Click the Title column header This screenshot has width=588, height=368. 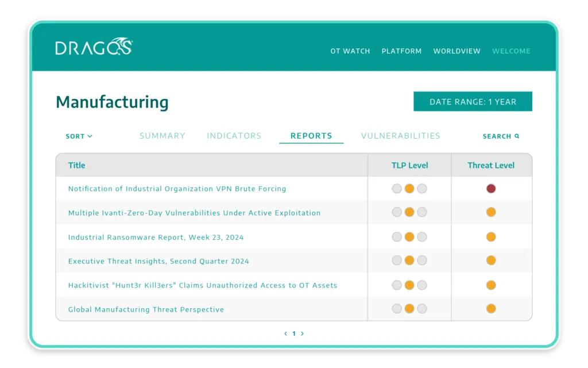click(76, 165)
